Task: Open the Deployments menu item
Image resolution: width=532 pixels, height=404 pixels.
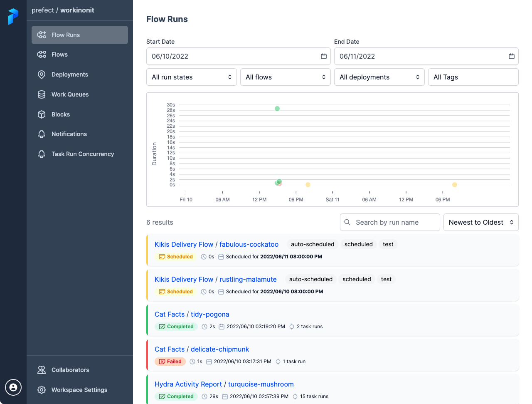Action: click(80, 74)
